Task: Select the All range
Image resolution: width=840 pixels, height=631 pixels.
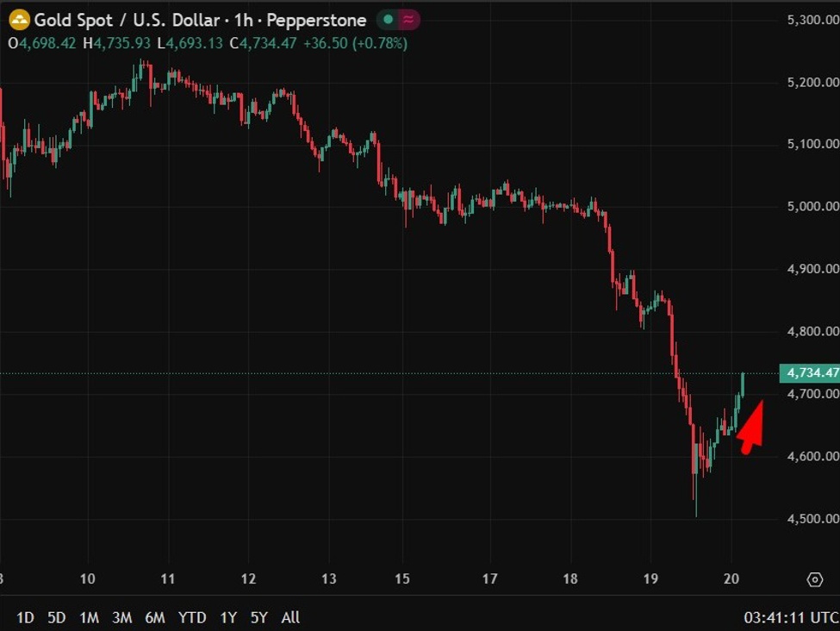Action: (289, 618)
